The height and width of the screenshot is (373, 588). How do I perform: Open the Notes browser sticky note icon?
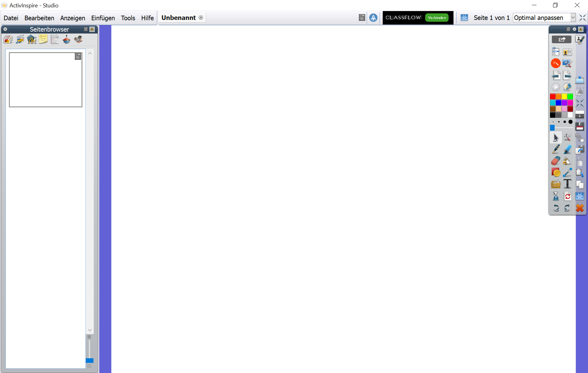pyautogui.click(x=43, y=40)
